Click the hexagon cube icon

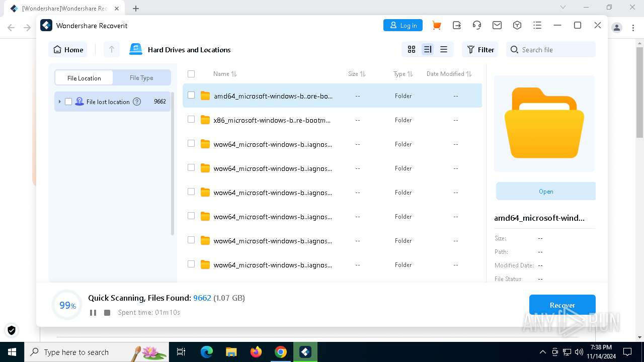(517, 25)
